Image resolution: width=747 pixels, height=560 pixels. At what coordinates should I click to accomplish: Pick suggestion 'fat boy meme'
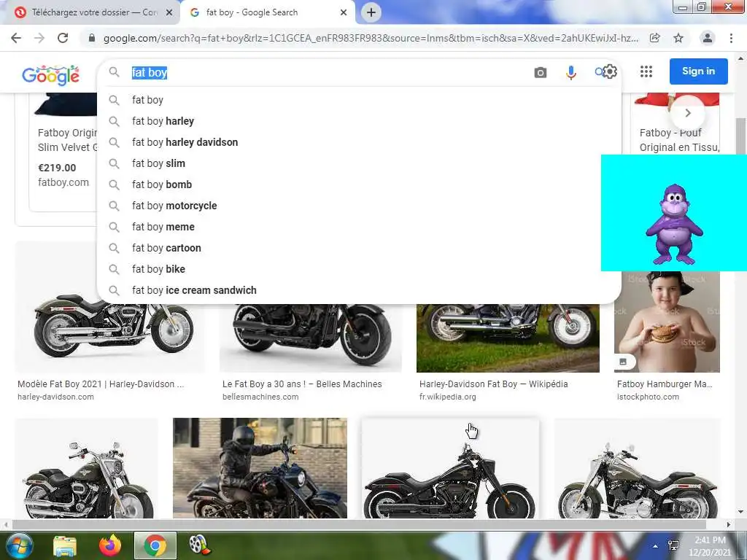click(x=359, y=227)
